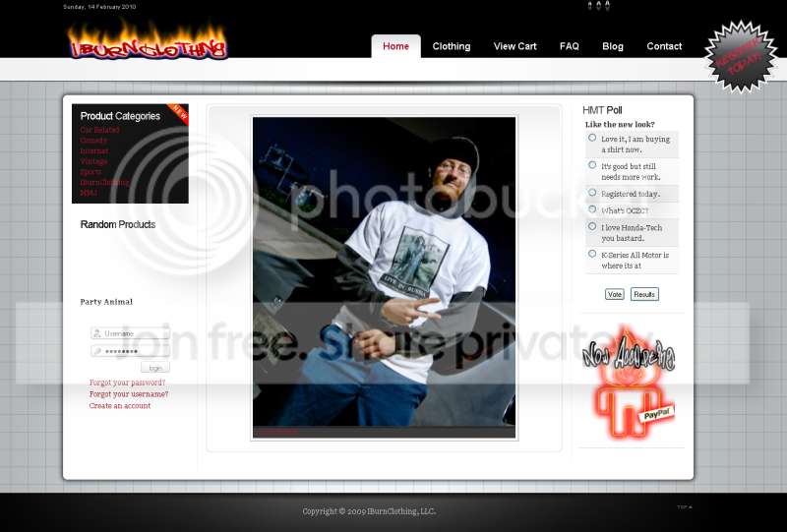Click the 'Random Products' heading

(117, 224)
